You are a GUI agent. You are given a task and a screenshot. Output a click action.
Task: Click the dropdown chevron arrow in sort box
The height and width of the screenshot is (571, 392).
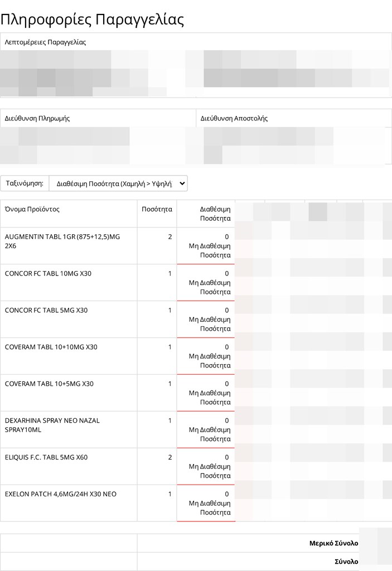point(181,183)
